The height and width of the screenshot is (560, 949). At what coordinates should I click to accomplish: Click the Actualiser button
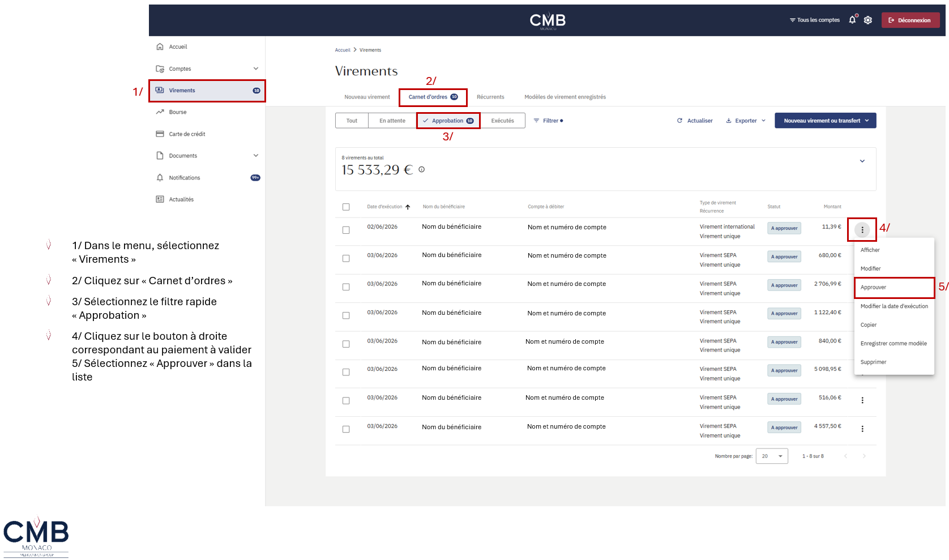pos(695,121)
